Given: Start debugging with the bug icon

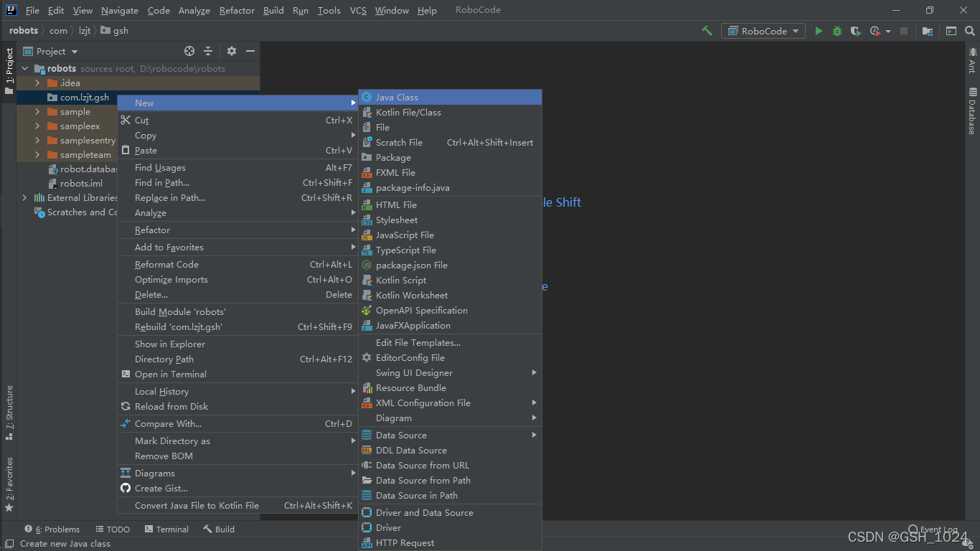Looking at the screenshot, I should pyautogui.click(x=837, y=31).
